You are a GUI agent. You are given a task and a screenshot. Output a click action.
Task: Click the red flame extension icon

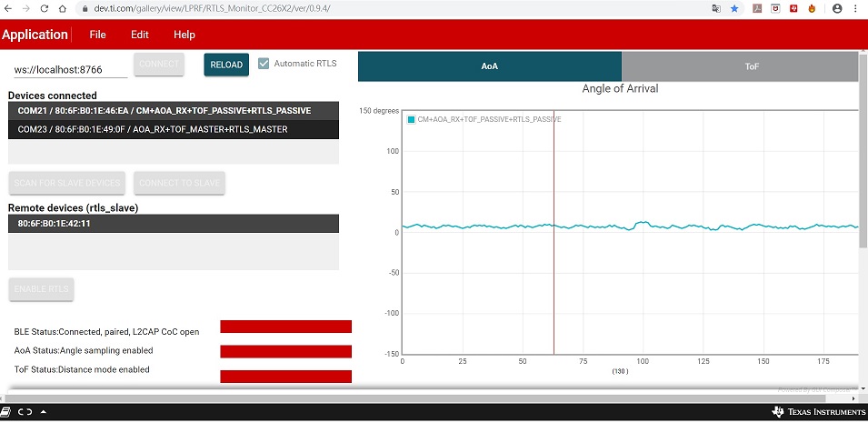click(812, 9)
